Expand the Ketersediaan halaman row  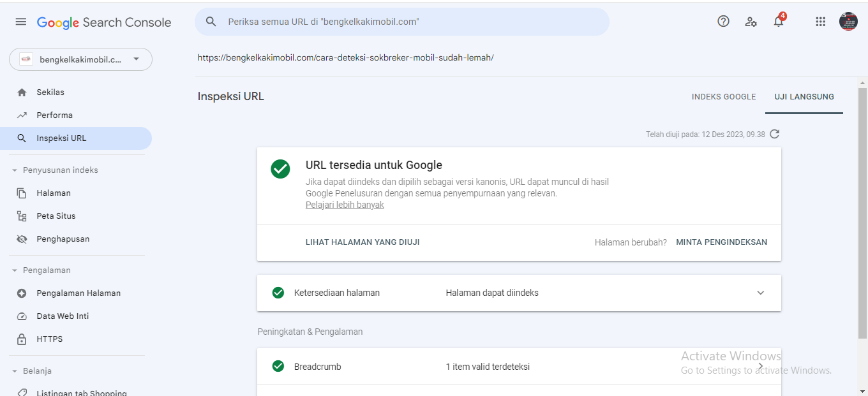(760, 293)
